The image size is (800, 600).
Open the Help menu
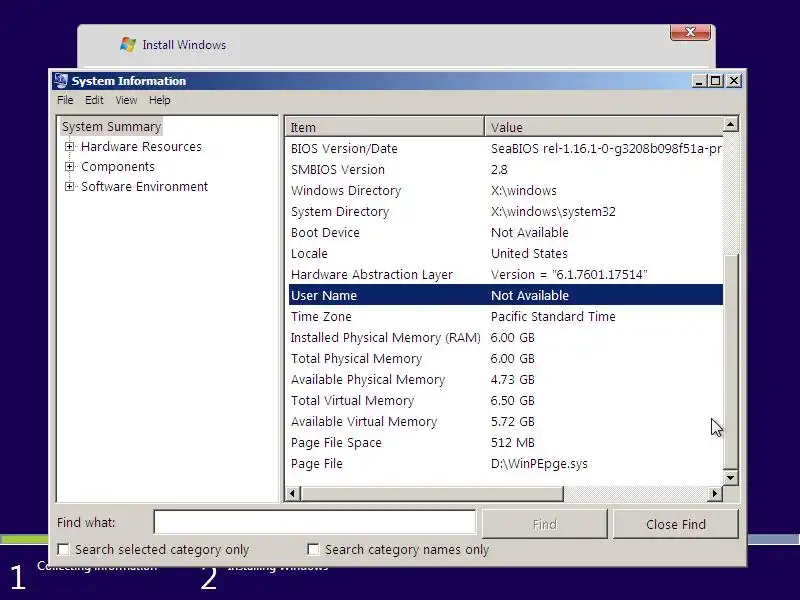tap(160, 100)
